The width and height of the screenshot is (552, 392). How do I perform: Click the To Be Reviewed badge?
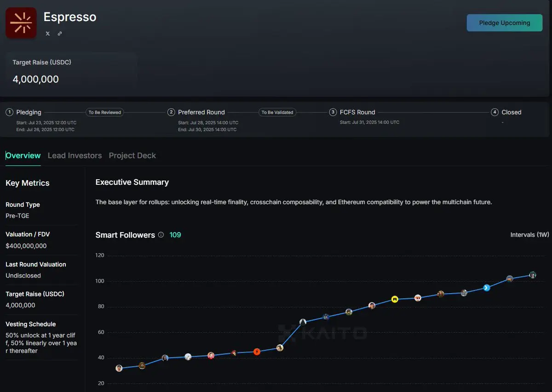tap(105, 112)
